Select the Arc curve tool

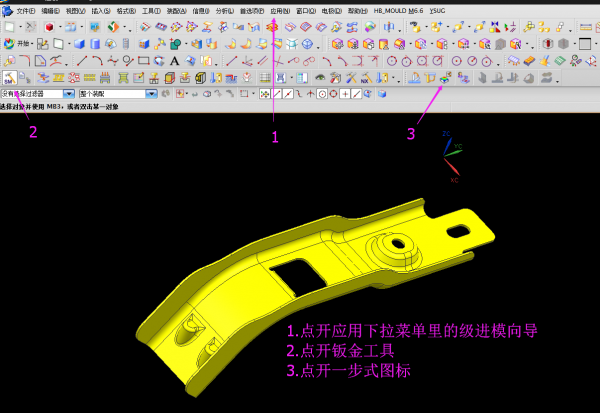coord(97,61)
